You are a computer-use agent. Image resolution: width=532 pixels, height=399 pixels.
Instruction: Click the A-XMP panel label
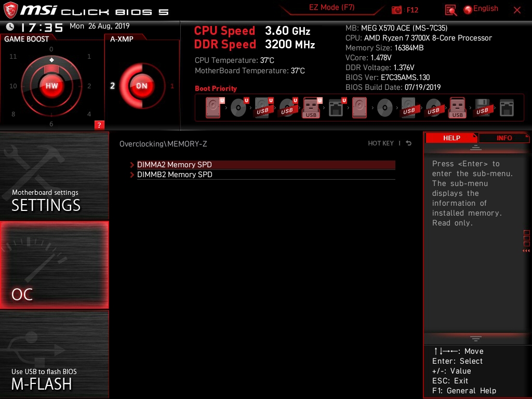[122, 39]
